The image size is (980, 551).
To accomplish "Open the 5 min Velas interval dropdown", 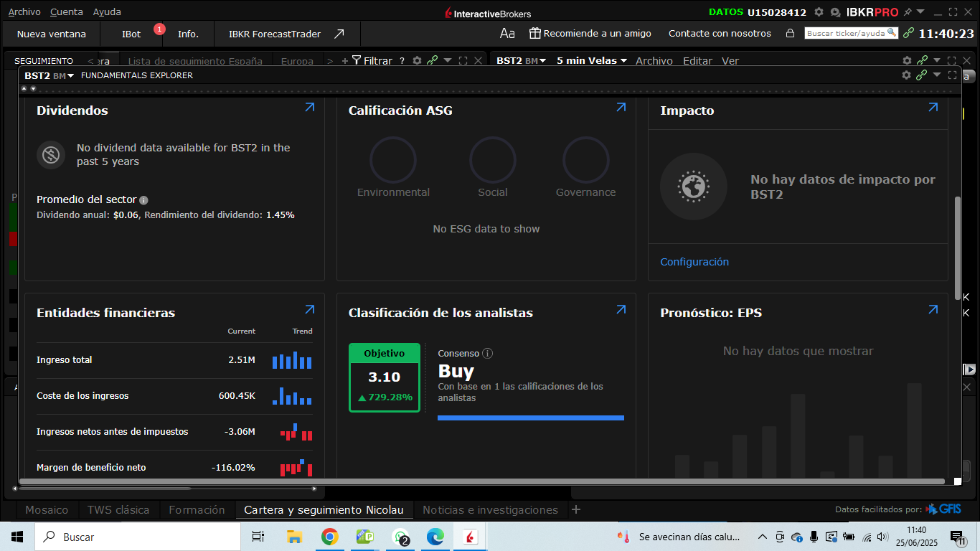I will (x=592, y=61).
